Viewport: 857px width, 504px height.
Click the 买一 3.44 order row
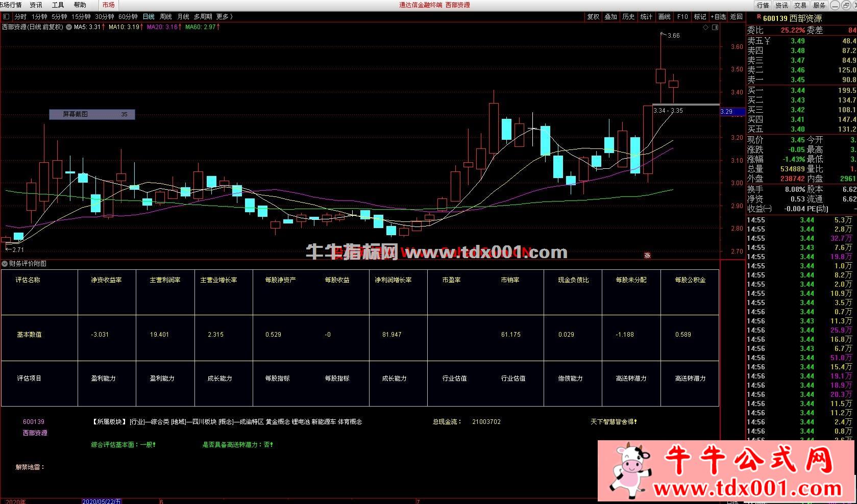(801, 90)
